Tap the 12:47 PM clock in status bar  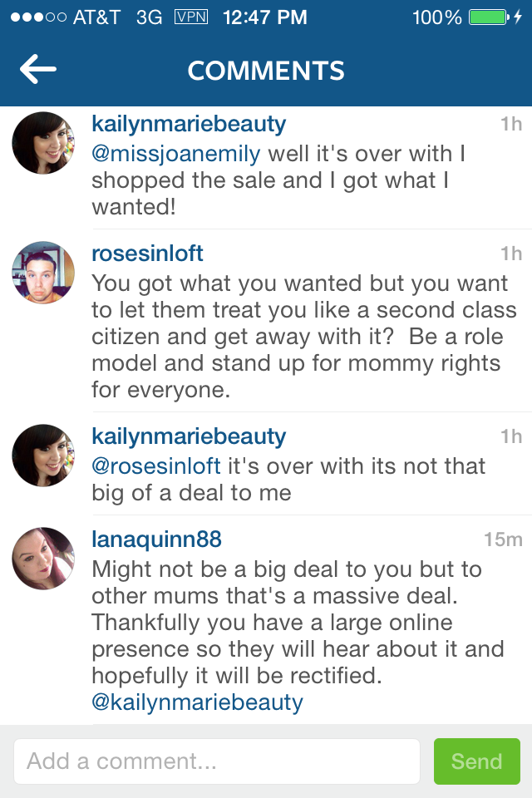[x=265, y=17]
